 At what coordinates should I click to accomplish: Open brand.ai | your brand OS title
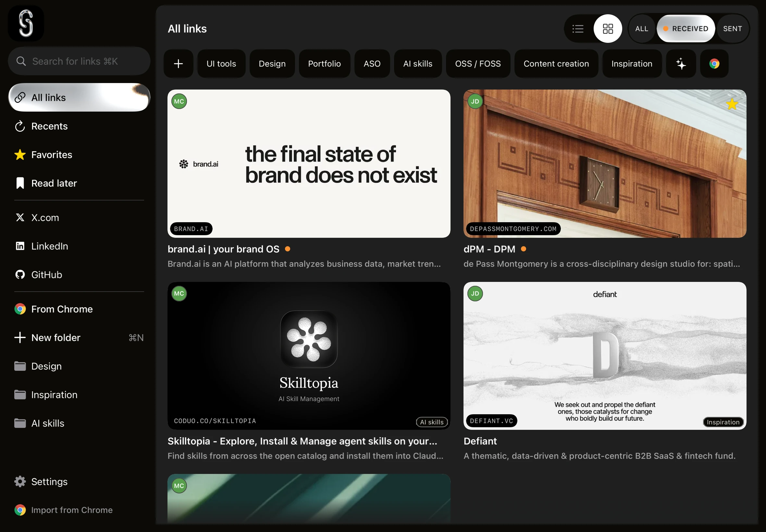[x=223, y=249]
